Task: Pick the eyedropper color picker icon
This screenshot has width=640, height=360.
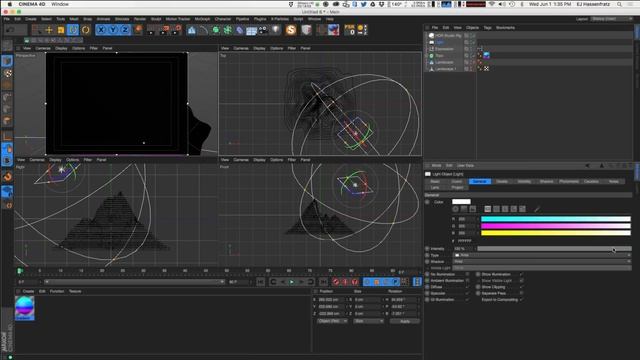Action: click(537, 209)
